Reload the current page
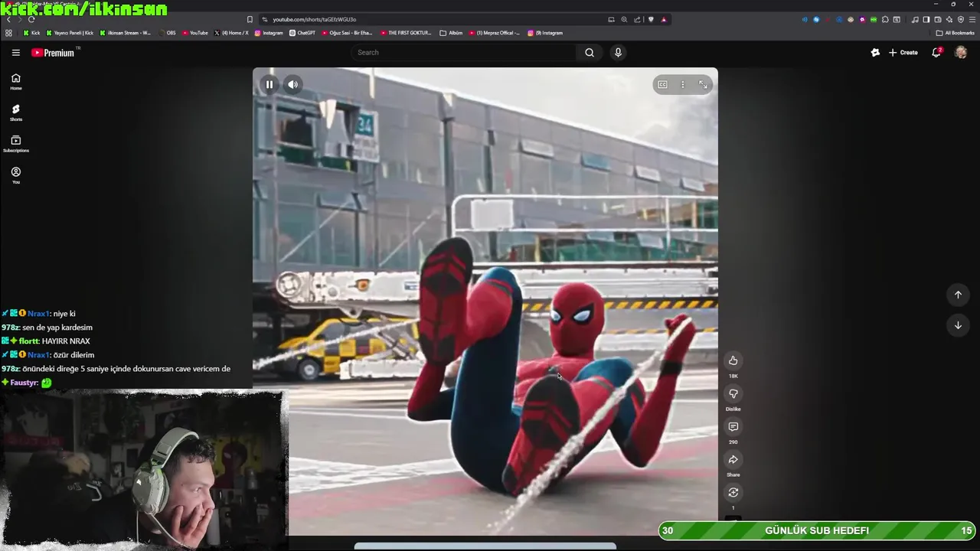Image resolution: width=980 pixels, height=551 pixels. coord(31,19)
